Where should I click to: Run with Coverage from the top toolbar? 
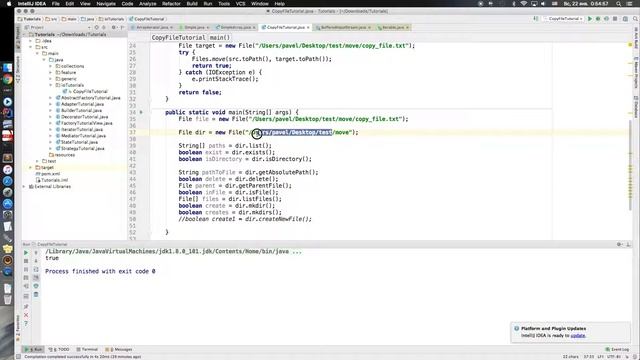(606, 19)
